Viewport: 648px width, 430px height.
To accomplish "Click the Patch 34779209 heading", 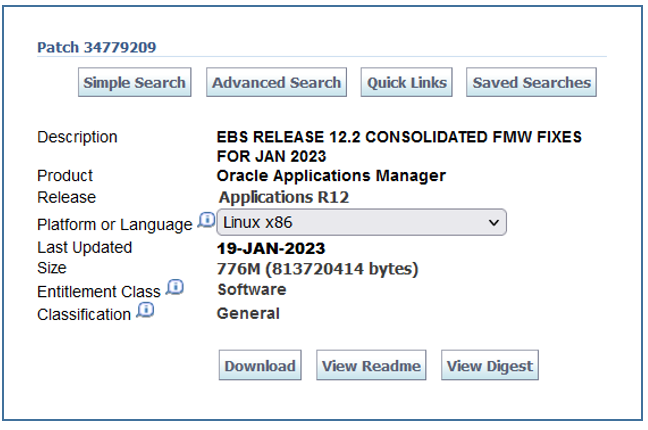I will [96, 47].
